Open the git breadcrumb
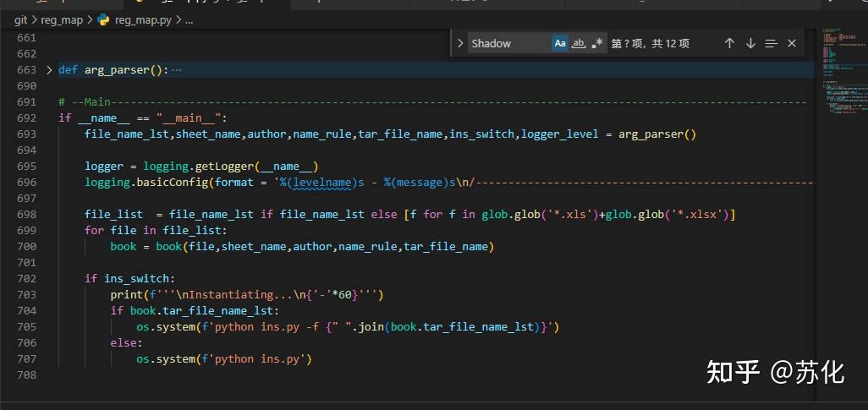Image resolution: width=868 pixels, height=410 pixels. click(21, 19)
